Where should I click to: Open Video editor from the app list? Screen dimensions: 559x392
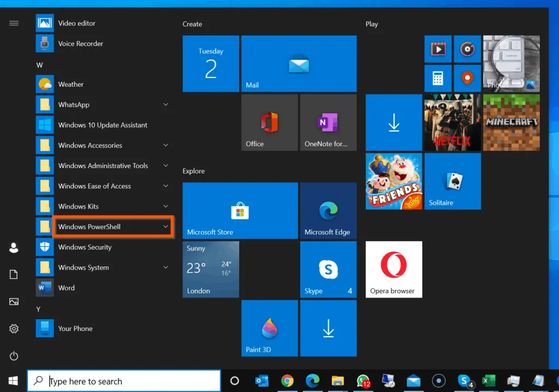(x=103, y=23)
